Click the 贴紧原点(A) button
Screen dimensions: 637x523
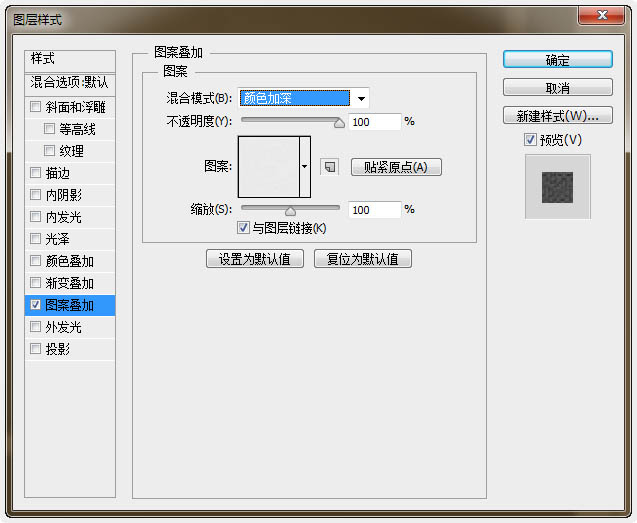click(396, 167)
